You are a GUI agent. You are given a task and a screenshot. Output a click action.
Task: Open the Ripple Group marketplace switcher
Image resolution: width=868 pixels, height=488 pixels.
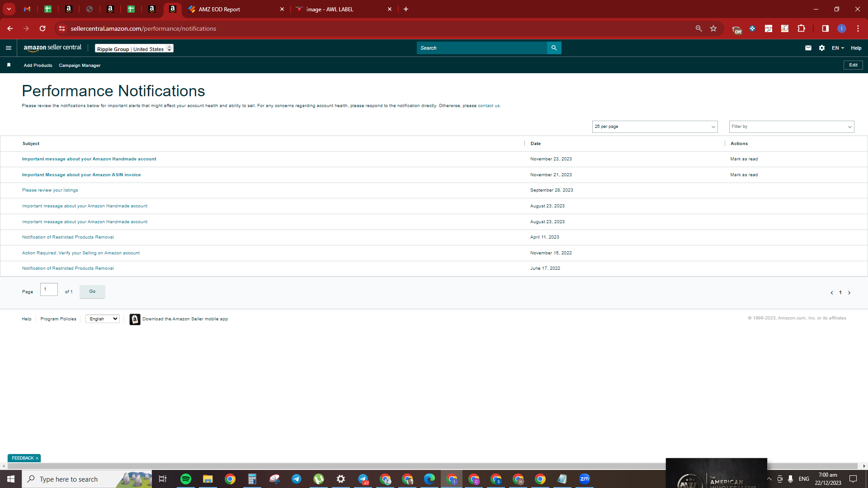(134, 48)
